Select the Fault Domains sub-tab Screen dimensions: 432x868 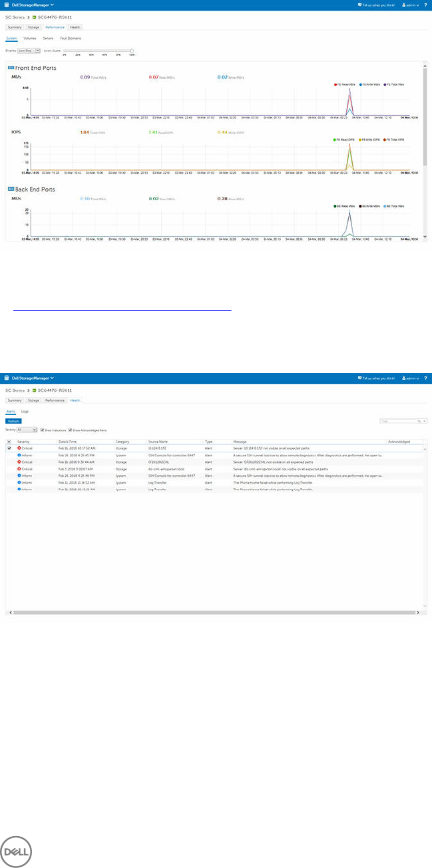pyautogui.click(x=71, y=39)
